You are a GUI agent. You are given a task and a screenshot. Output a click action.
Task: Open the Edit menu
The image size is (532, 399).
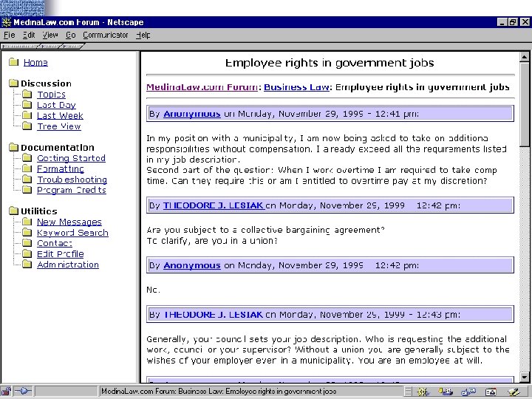coord(29,35)
